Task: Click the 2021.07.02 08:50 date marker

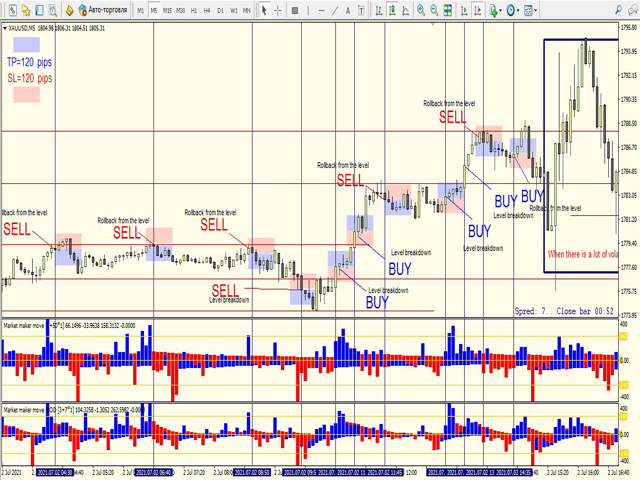Action: tap(252, 472)
